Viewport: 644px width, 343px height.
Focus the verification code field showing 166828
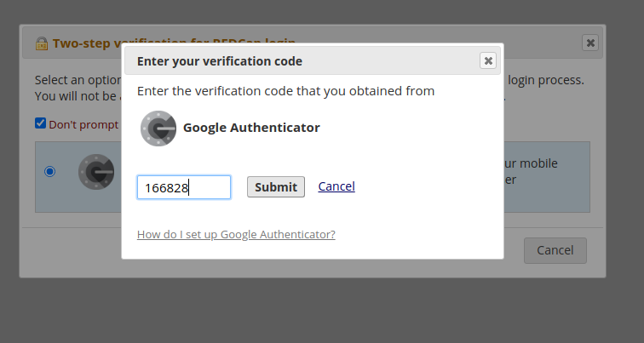[184, 187]
